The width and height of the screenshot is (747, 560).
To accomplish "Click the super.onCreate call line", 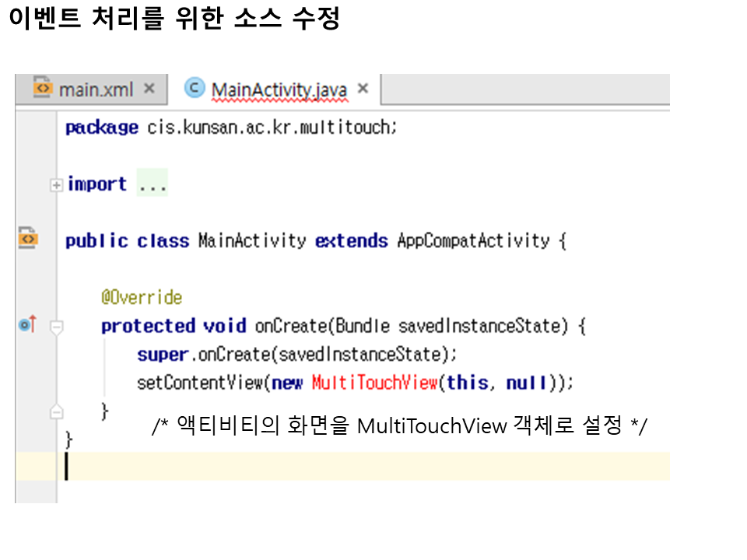I will point(297,355).
